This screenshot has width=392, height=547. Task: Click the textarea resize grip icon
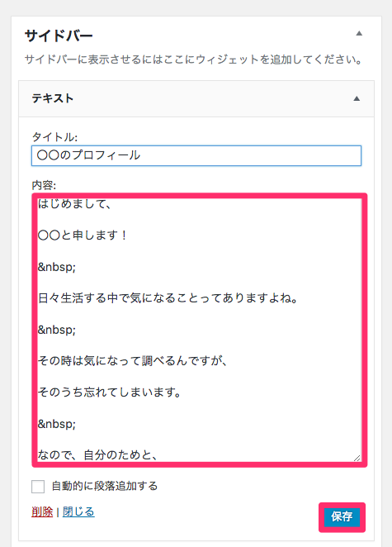pyautogui.click(x=357, y=458)
